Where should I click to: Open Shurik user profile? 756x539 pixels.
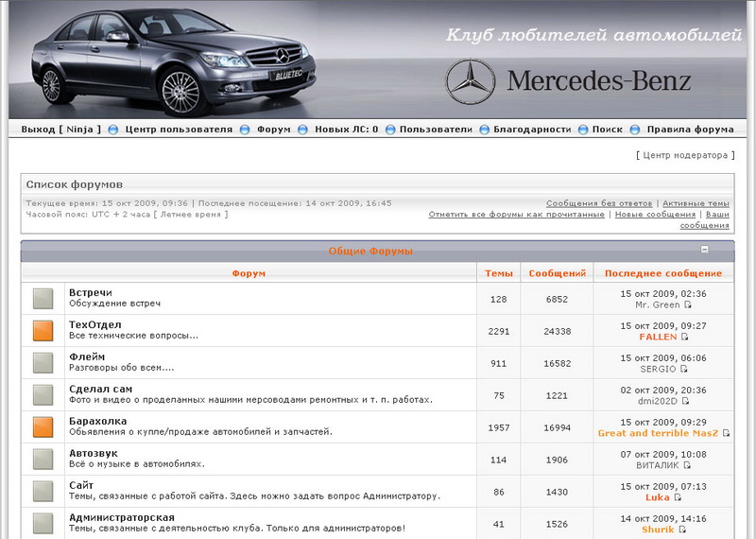[658, 530]
